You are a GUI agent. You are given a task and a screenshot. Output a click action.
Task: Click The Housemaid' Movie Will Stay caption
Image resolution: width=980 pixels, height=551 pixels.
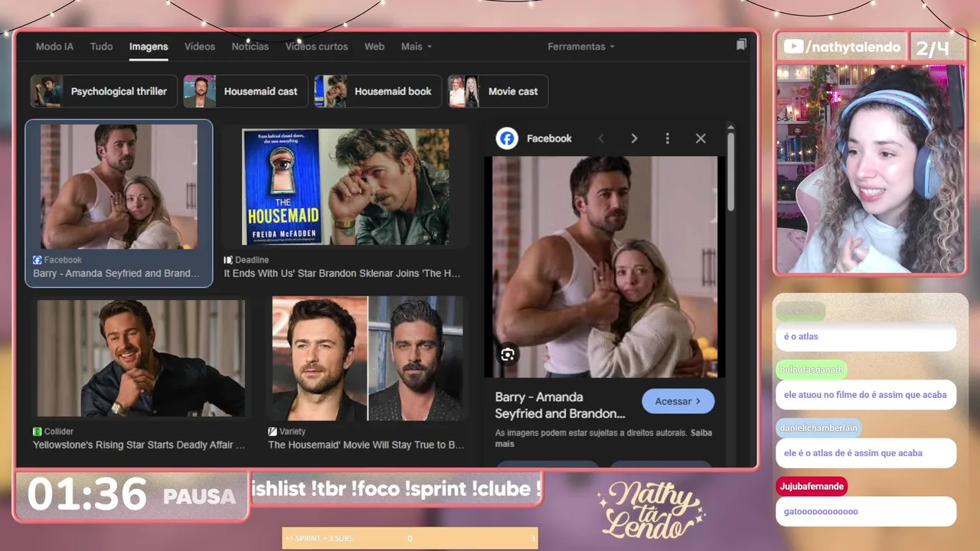tap(366, 445)
